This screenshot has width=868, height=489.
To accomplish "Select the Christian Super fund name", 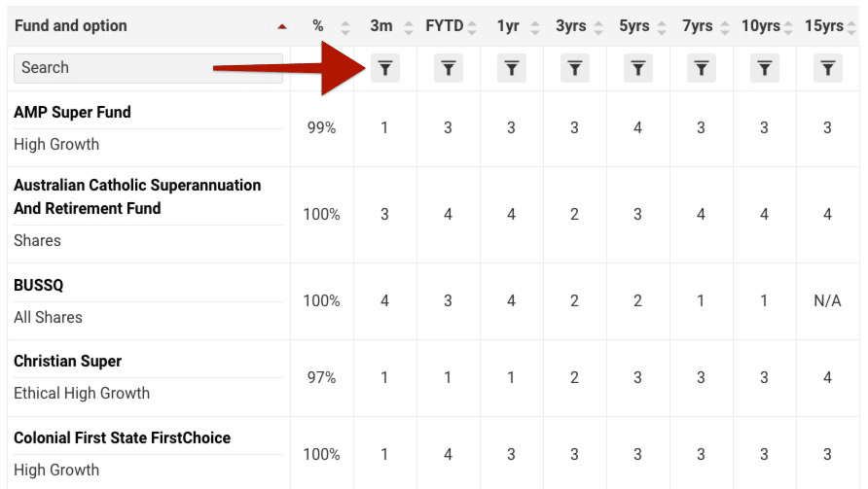I will (67, 361).
